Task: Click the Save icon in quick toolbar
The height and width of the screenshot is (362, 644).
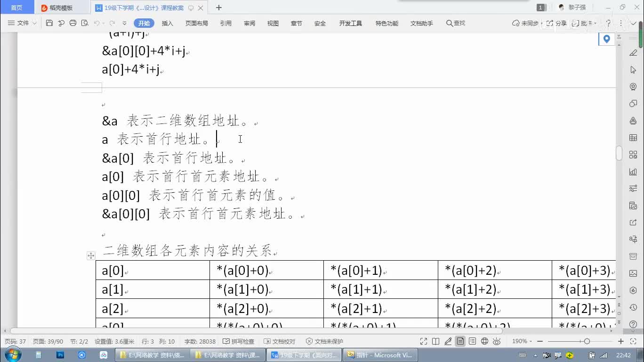Action: pyautogui.click(x=49, y=23)
